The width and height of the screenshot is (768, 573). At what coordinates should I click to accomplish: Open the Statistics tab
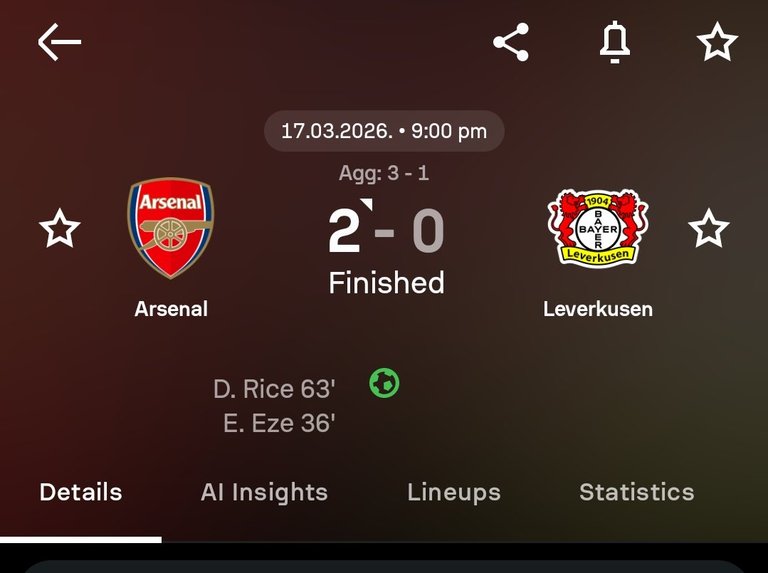point(636,492)
